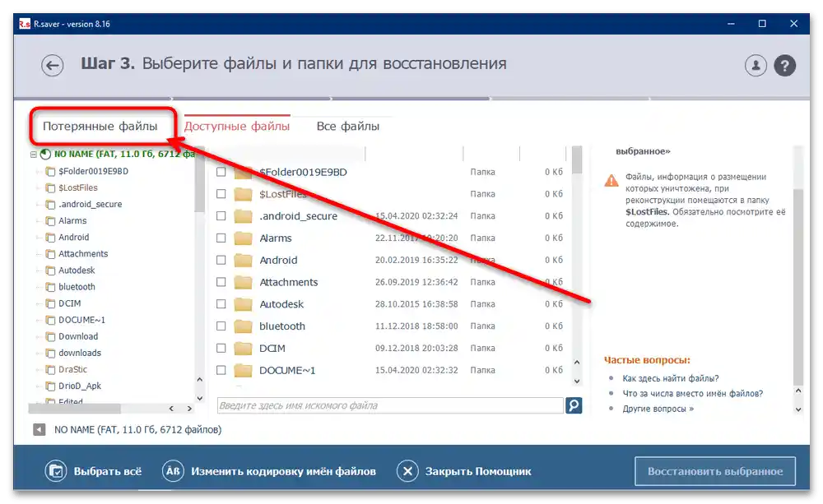Click the orange warning triangle icon
Image resolution: width=823 pixels, height=504 pixels.
pos(611,180)
